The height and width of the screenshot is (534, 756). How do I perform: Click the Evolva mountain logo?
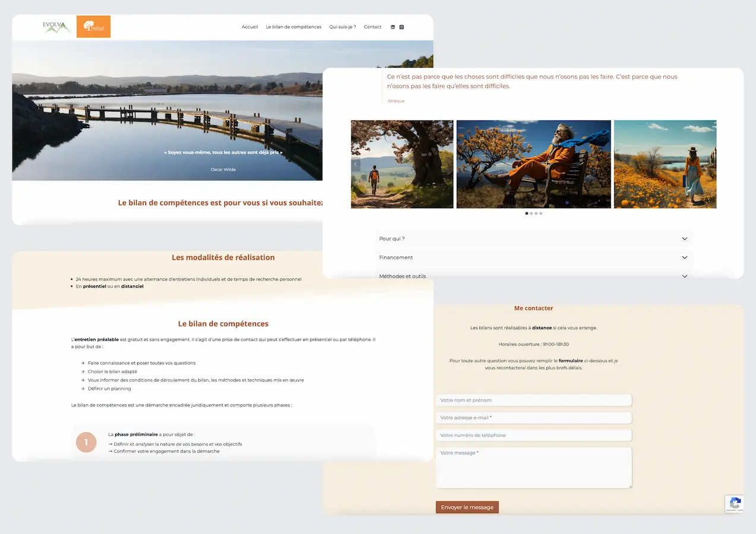tap(56, 27)
